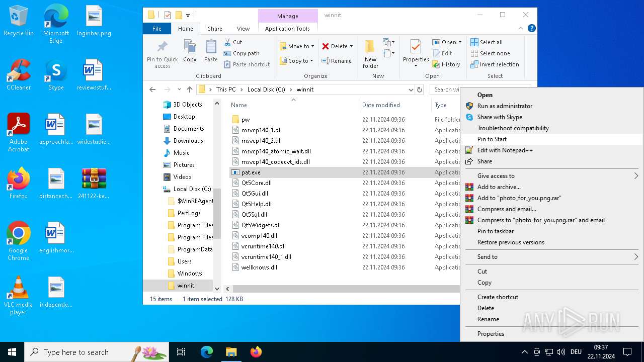Image resolution: width=644 pixels, height=362 pixels.
Task: Choose Troubleshoot compatibility
Action: [552, 128]
